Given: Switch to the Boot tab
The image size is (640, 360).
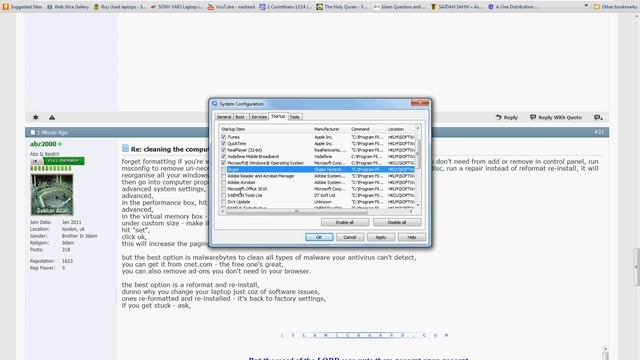Looking at the screenshot, I should coord(240,117).
